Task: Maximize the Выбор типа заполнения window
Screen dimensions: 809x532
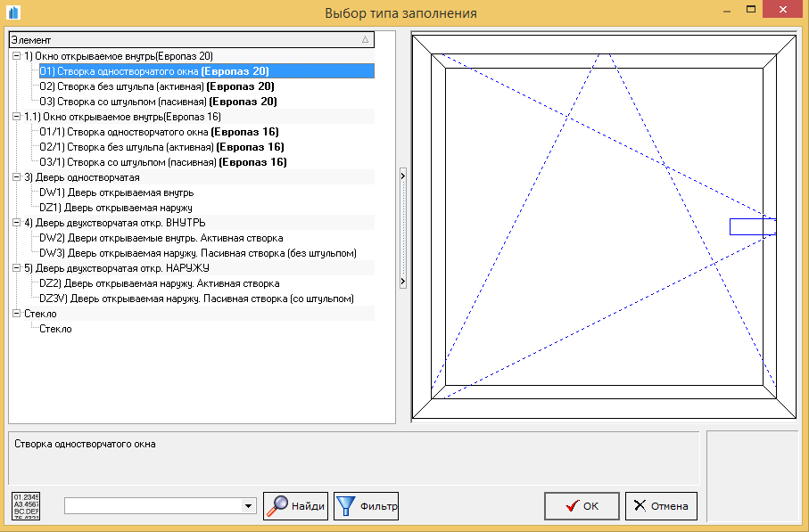Action: pos(751,9)
